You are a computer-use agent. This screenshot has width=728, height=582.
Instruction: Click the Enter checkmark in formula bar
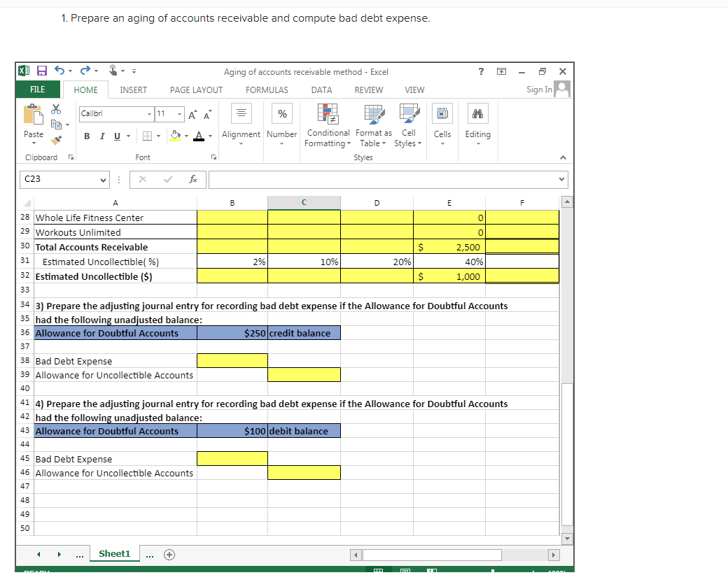(x=168, y=179)
